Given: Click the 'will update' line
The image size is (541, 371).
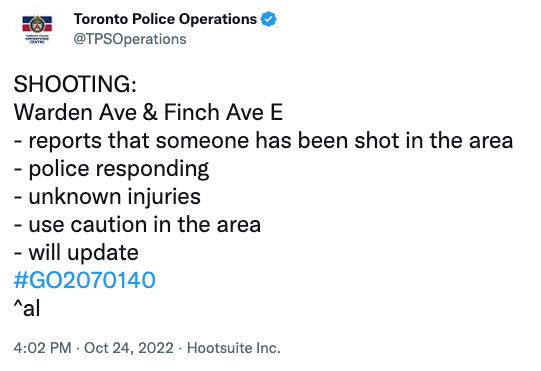Looking at the screenshot, I should [76, 253].
